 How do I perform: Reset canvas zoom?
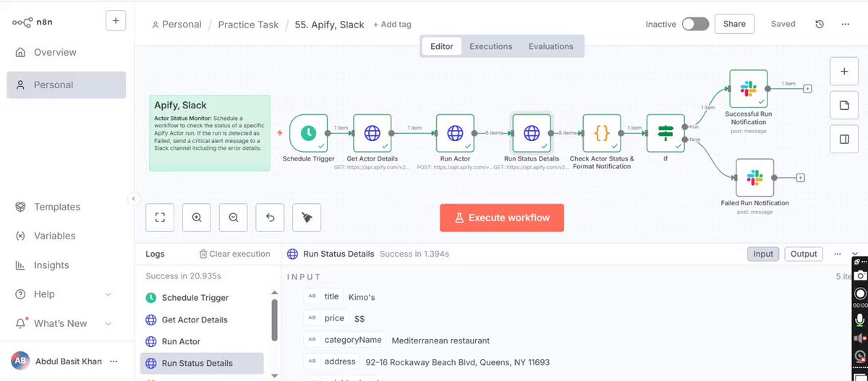(x=270, y=217)
